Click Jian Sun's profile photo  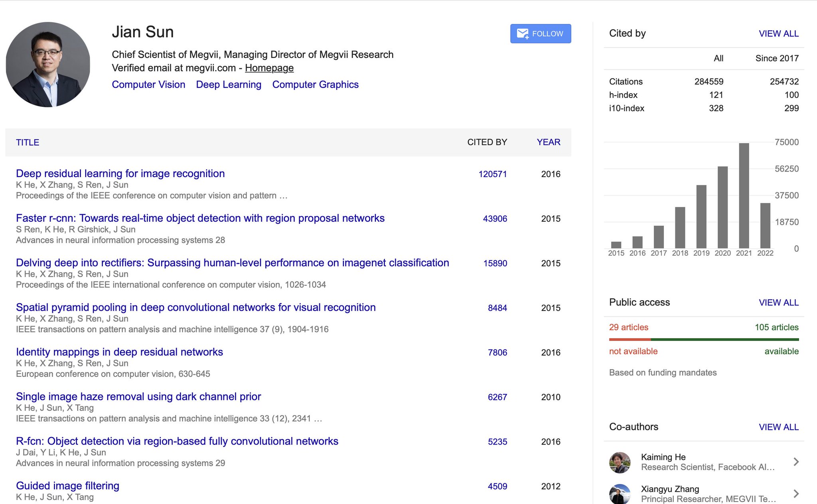point(48,65)
